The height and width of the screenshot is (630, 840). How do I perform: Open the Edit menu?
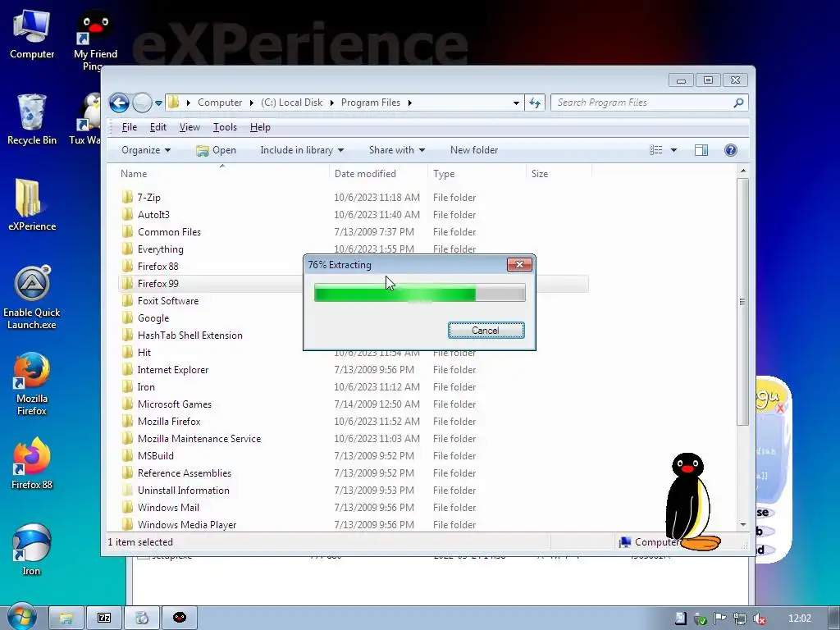point(158,127)
